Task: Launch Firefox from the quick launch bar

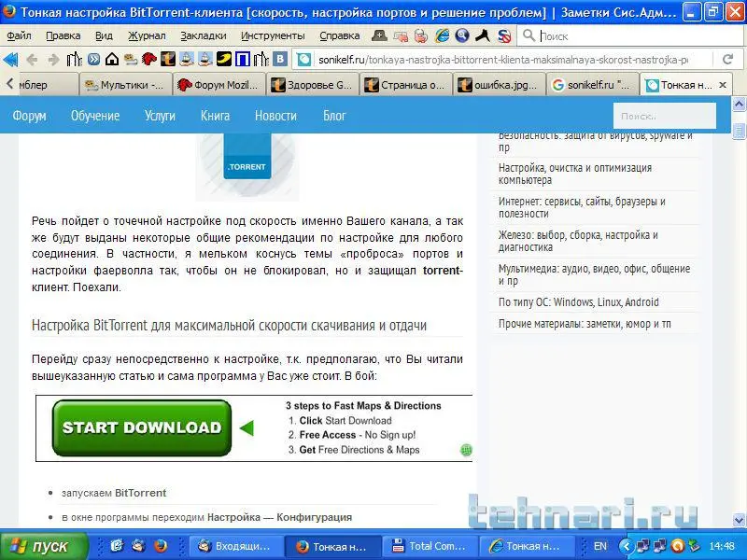Action: 161,545
